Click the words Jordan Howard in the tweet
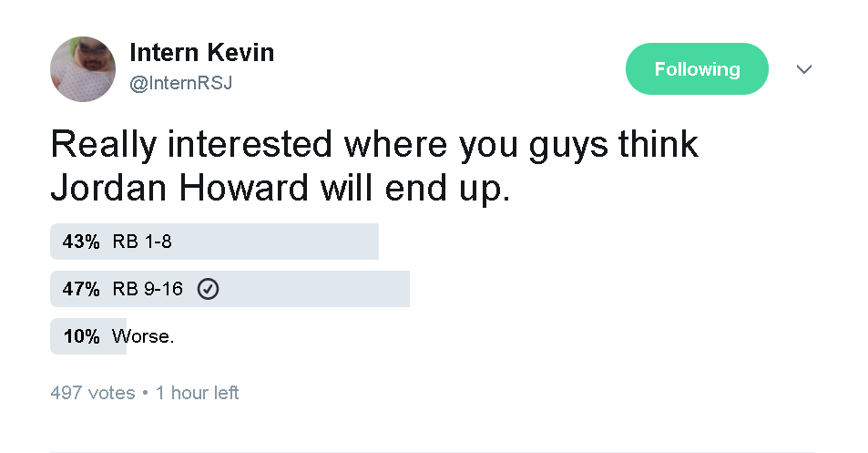Viewport: 868px width, 453px height. coord(179,188)
